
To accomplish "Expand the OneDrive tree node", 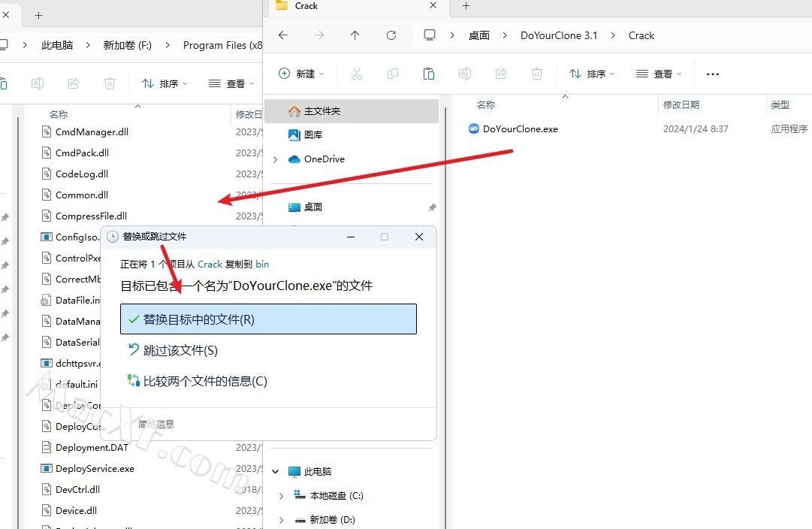I will [x=276, y=159].
